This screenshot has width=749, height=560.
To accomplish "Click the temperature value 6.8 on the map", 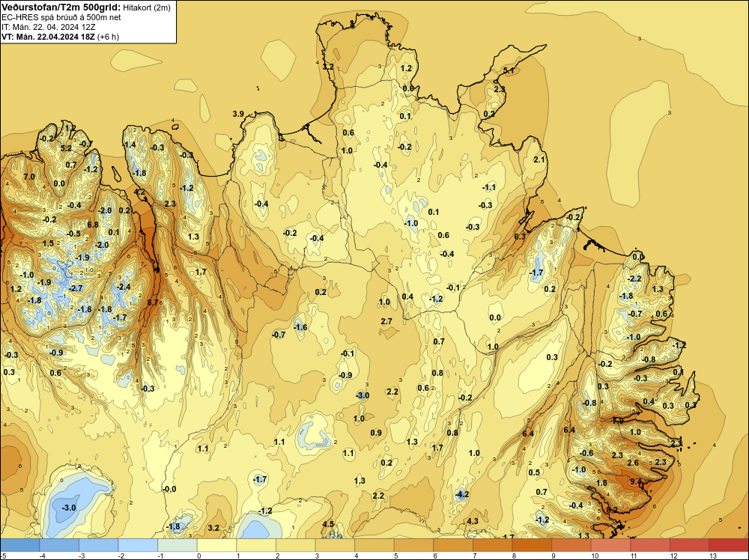I will 93,225.
